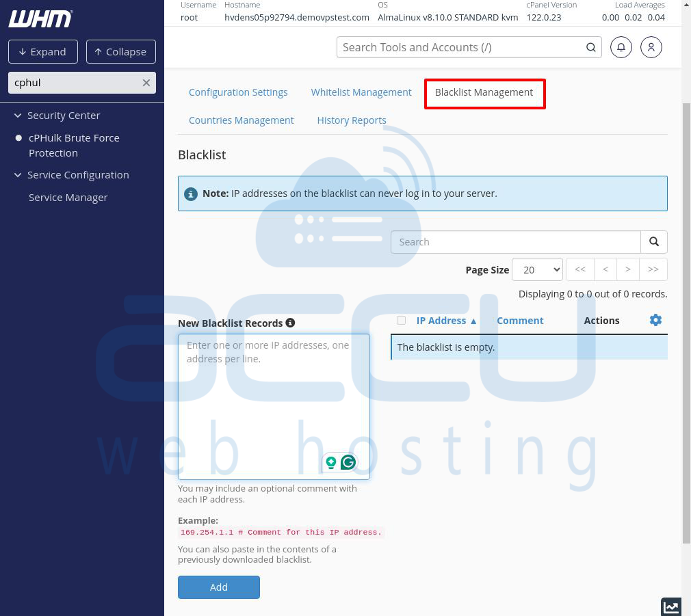
Task: Sort by the IP Address column header
Action: click(x=446, y=321)
